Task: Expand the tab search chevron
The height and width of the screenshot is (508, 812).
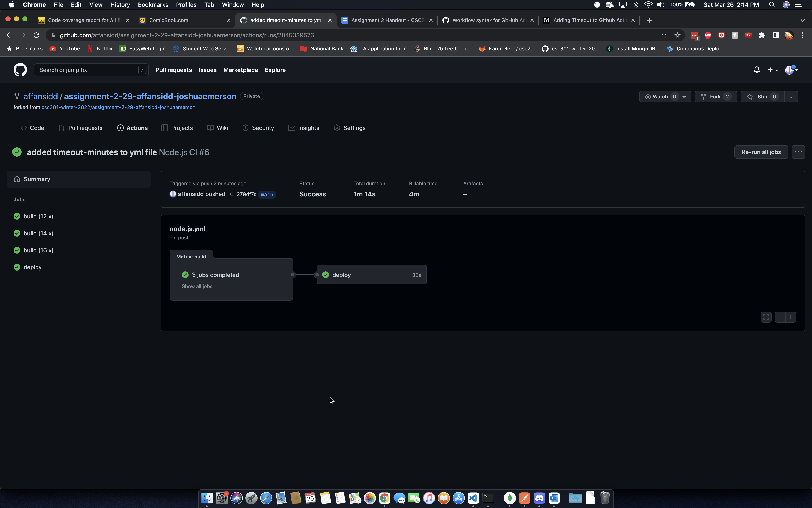Action: coord(802,21)
